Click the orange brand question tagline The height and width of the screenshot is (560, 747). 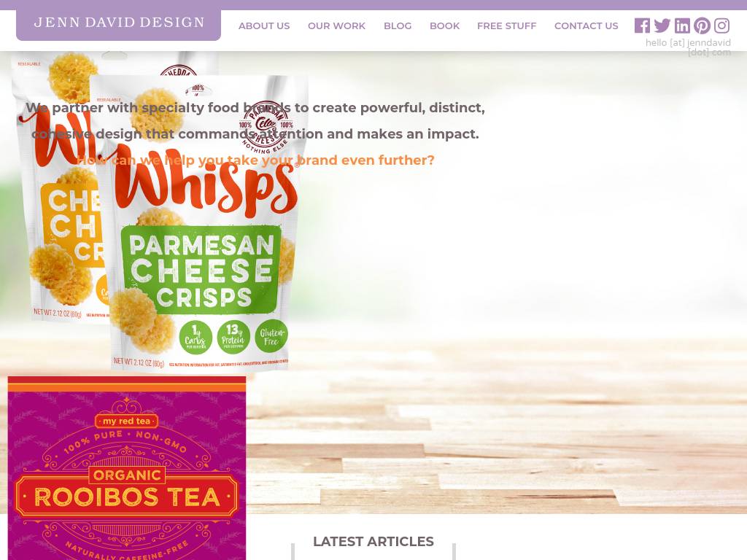coord(255,160)
